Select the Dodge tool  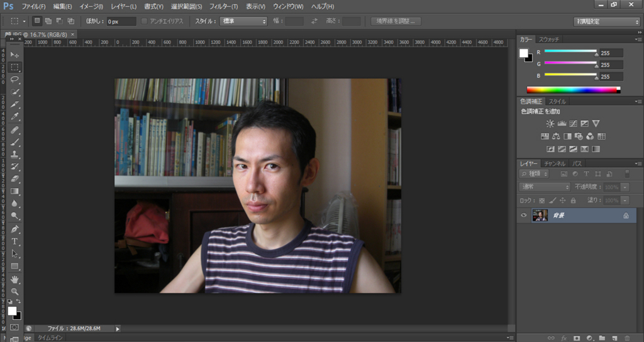15,216
